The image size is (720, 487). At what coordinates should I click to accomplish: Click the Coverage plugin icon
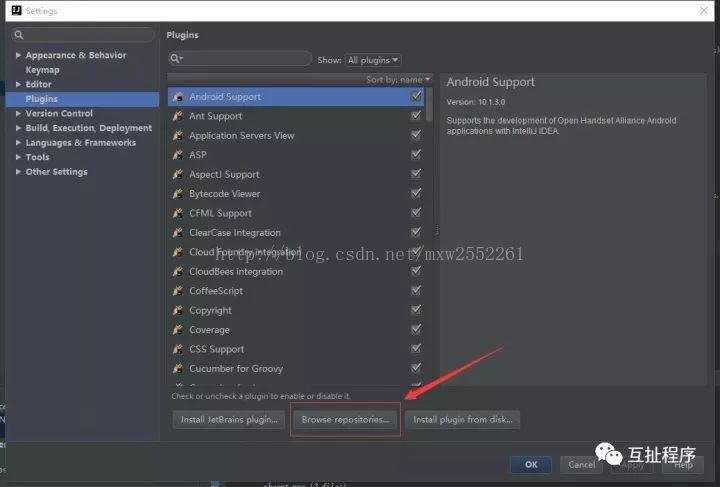point(178,330)
